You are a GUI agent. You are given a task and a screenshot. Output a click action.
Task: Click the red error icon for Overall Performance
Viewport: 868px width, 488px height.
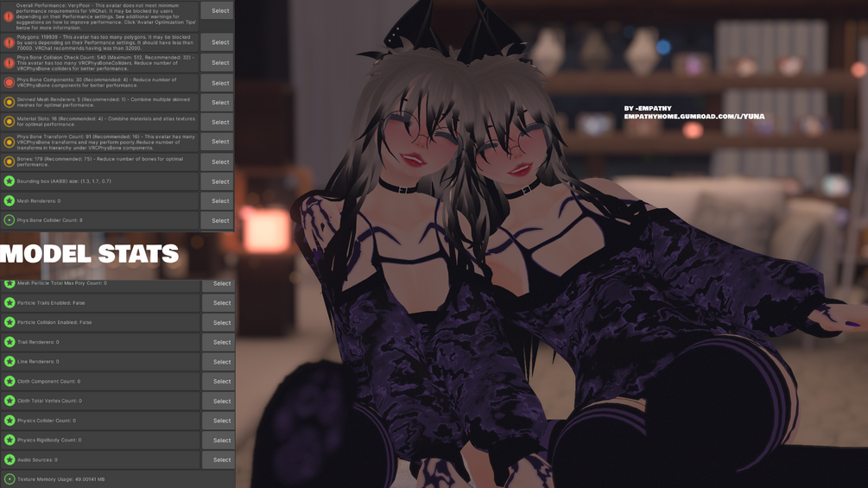point(9,16)
